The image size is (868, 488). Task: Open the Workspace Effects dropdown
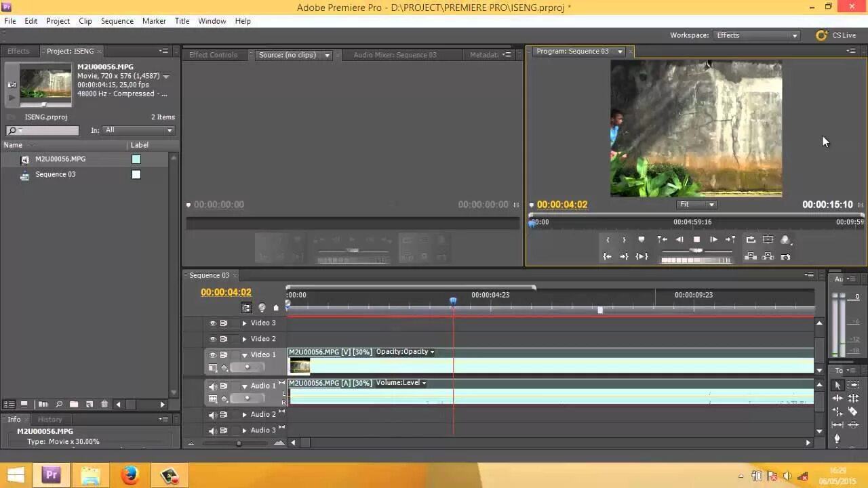757,35
